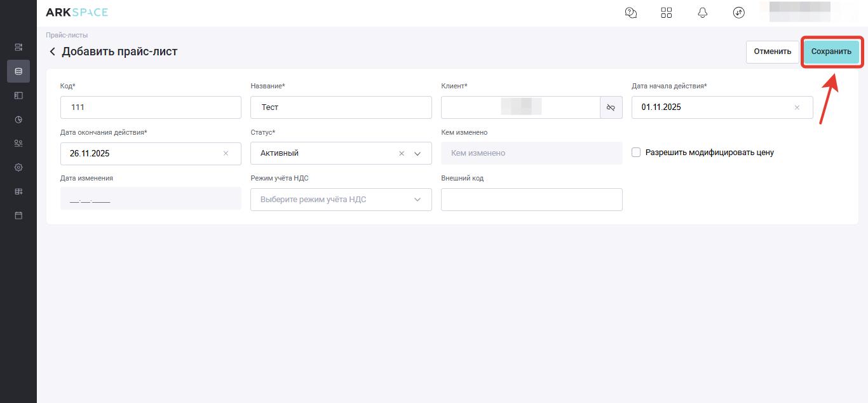Open the apps grid menu

click(667, 13)
